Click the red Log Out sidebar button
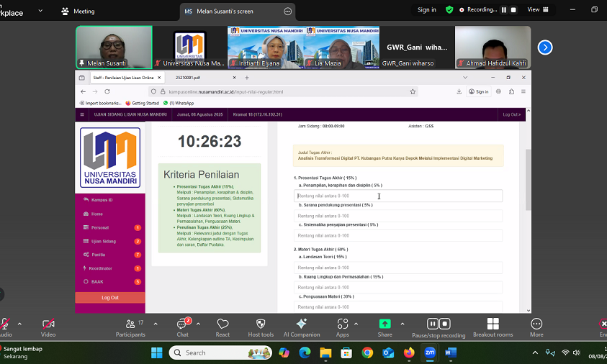 110,298
